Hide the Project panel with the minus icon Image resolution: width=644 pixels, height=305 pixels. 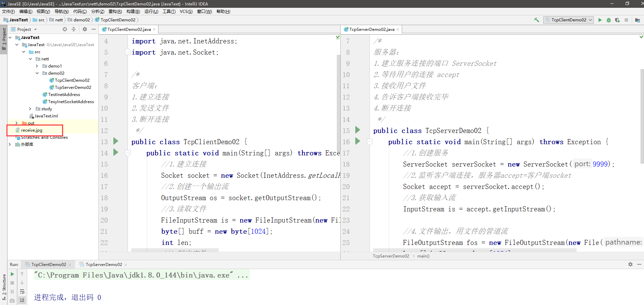(x=94, y=30)
